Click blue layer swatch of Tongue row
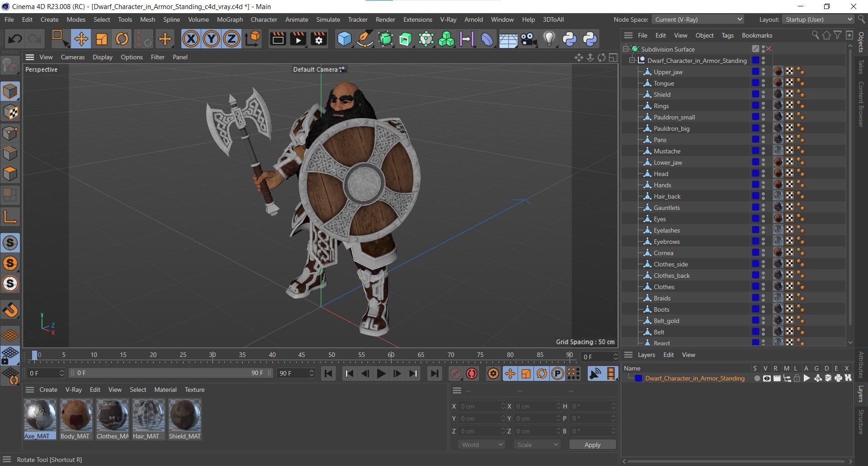 point(755,83)
